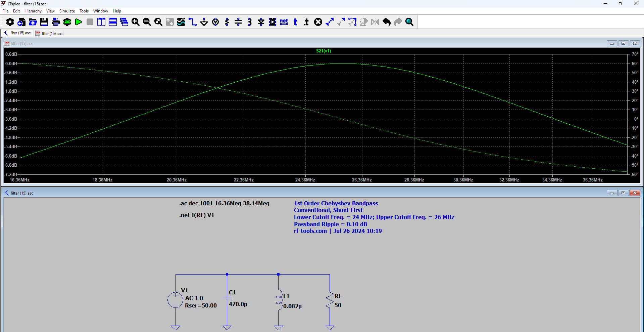Run the simulation with the green play button
Image resolution: width=644 pixels, height=332 pixels.
coord(79,22)
